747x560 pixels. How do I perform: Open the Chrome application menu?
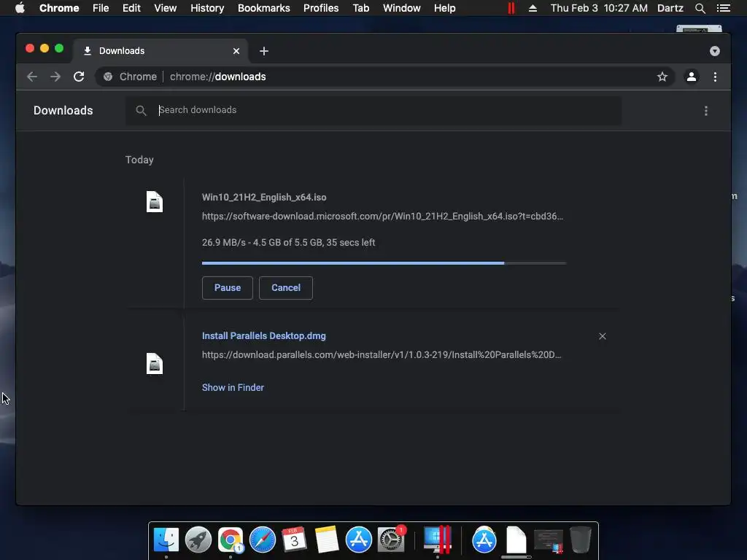(x=59, y=8)
